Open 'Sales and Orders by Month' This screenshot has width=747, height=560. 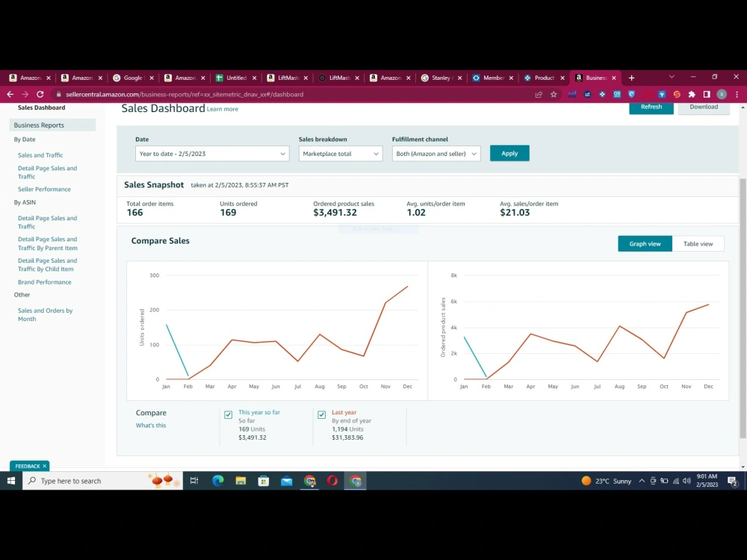[x=46, y=315]
